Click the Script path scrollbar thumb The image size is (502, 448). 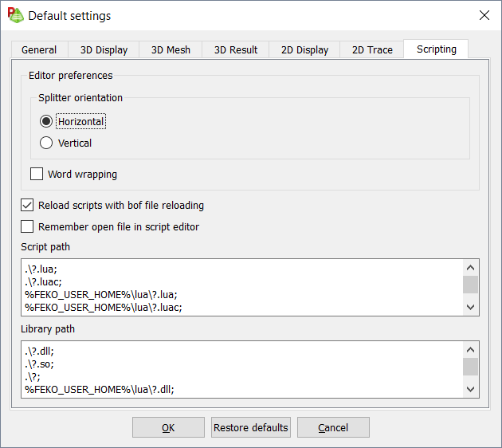pyautogui.click(x=470, y=285)
